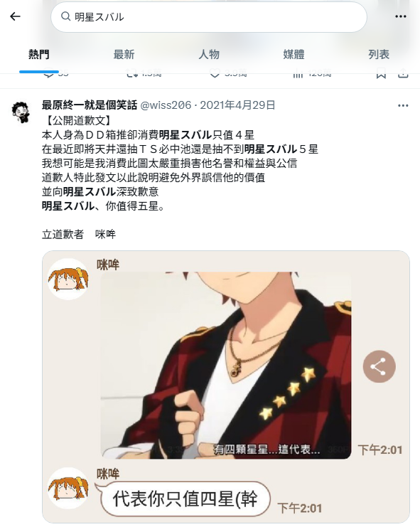This screenshot has width=420, height=527.
Task: Bookmark the partially hidden tweet above
Action: [x=381, y=74]
